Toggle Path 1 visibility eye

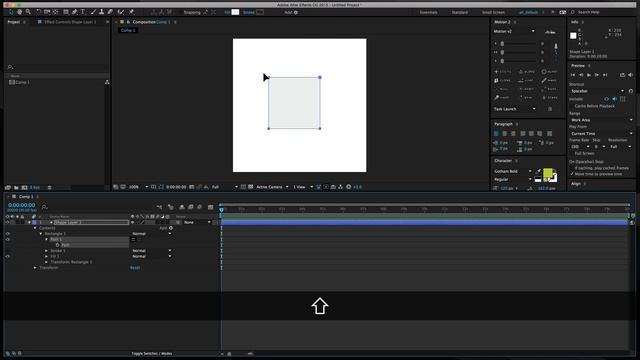click(x=7, y=240)
